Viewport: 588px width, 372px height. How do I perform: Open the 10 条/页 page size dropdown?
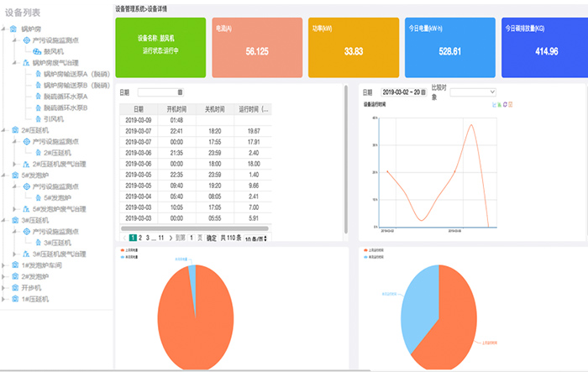(256, 238)
